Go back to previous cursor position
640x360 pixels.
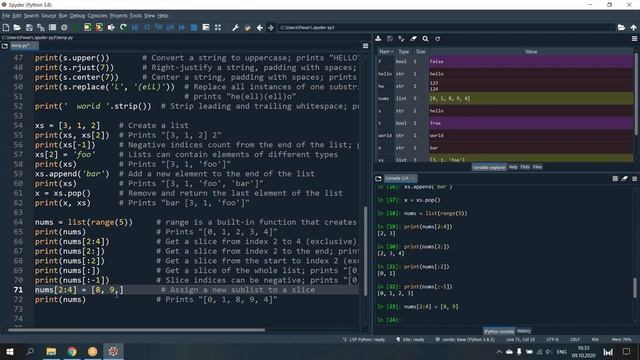(x=260, y=27)
